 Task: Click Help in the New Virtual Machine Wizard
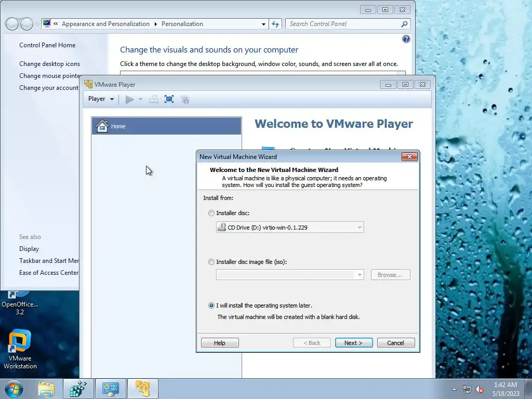click(220, 343)
